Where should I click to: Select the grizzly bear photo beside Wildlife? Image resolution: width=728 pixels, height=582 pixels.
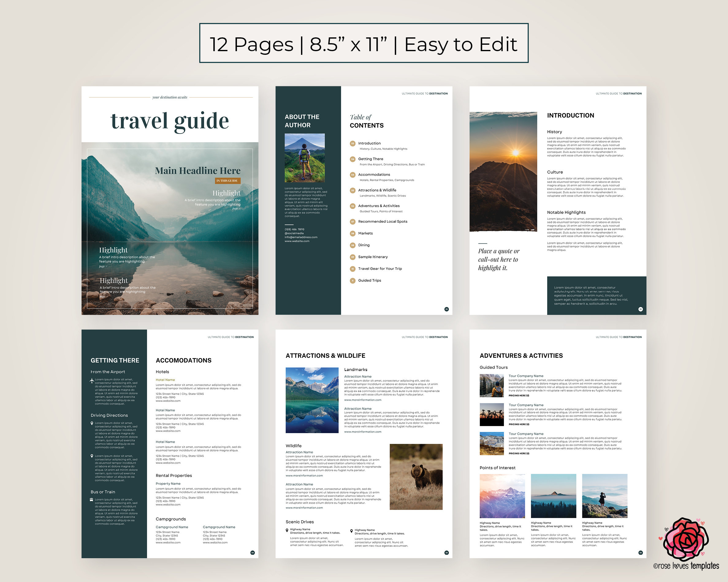416,477
